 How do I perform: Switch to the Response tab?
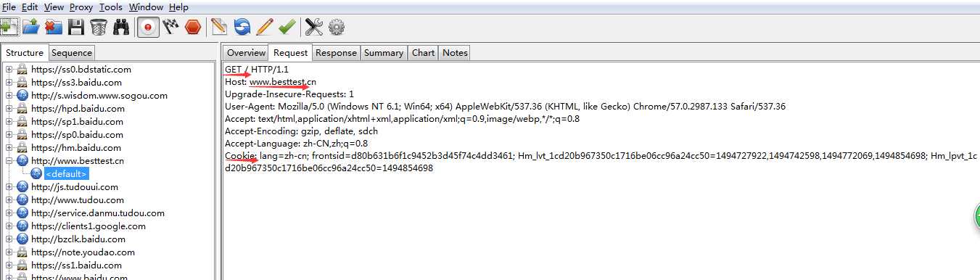(x=336, y=53)
